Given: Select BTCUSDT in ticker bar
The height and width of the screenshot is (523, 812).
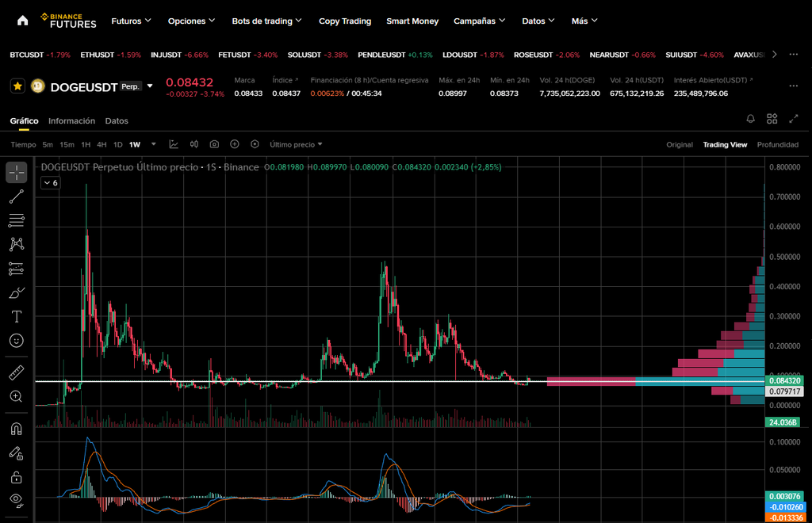Looking at the screenshot, I should click(x=40, y=55).
